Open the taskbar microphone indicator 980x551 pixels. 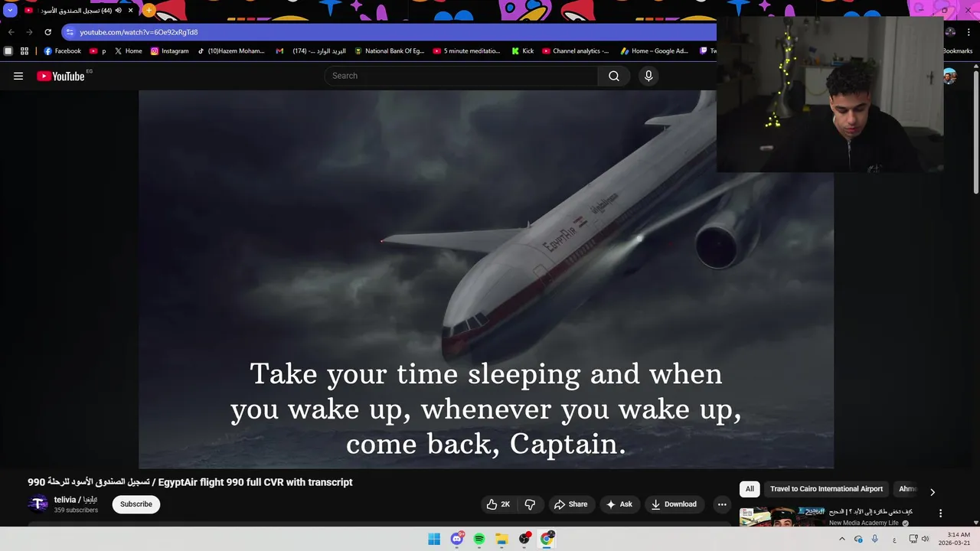pos(875,539)
